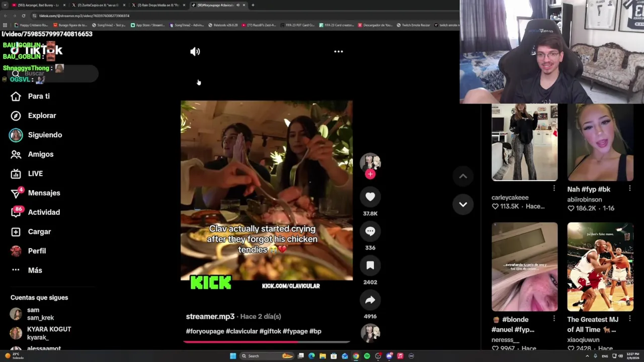This screenshot has width=644, height=362.
Task: Open the LIVE section
Action: (x=28, y=173)
